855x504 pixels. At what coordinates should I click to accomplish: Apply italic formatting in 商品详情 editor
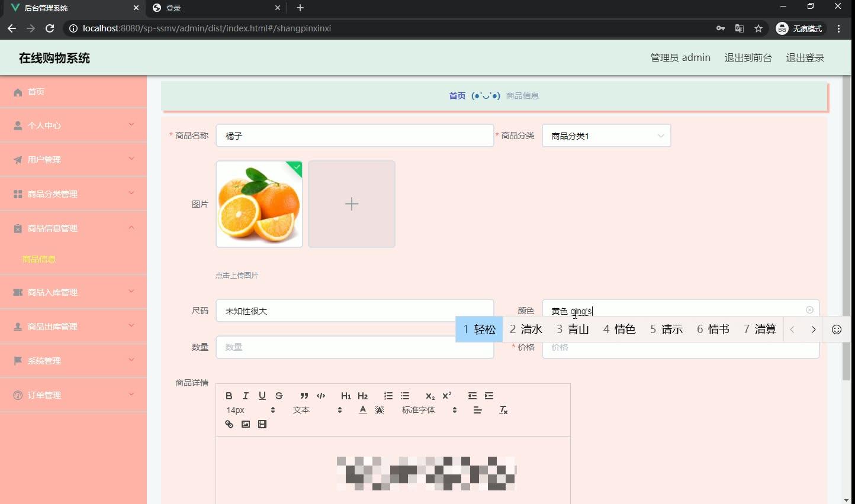point(245,396)
